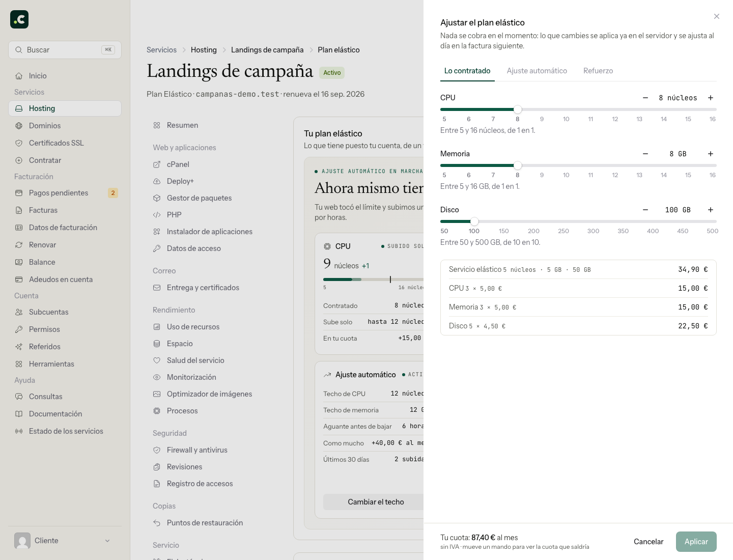Click the Consultas chat icon
This screenshot has width=733, height=560.
19,397
